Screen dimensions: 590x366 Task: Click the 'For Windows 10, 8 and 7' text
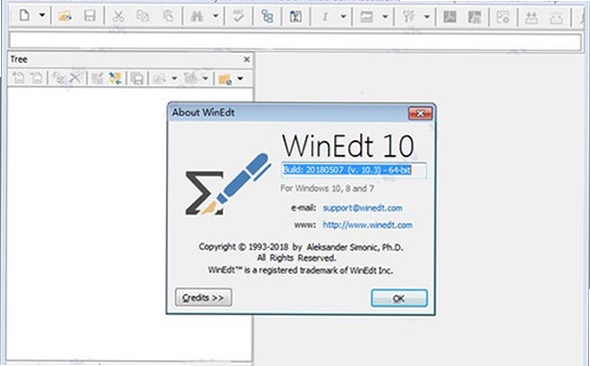[327, 188]
